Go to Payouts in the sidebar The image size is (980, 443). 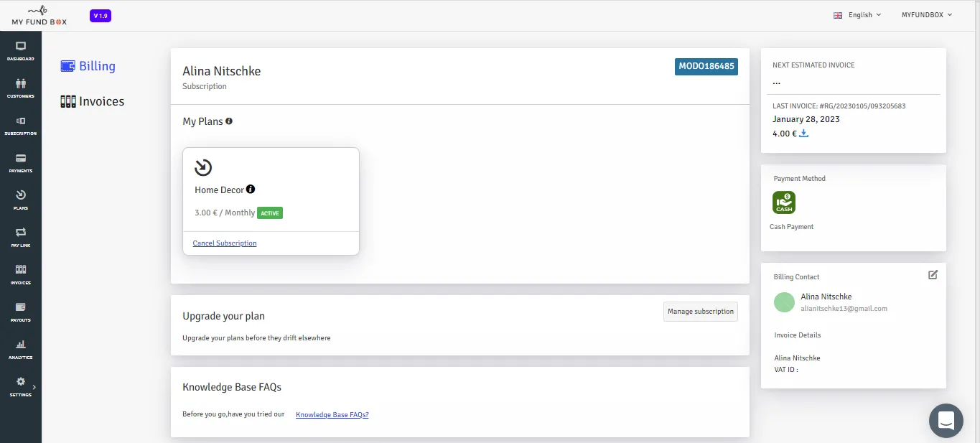(21, 312)
